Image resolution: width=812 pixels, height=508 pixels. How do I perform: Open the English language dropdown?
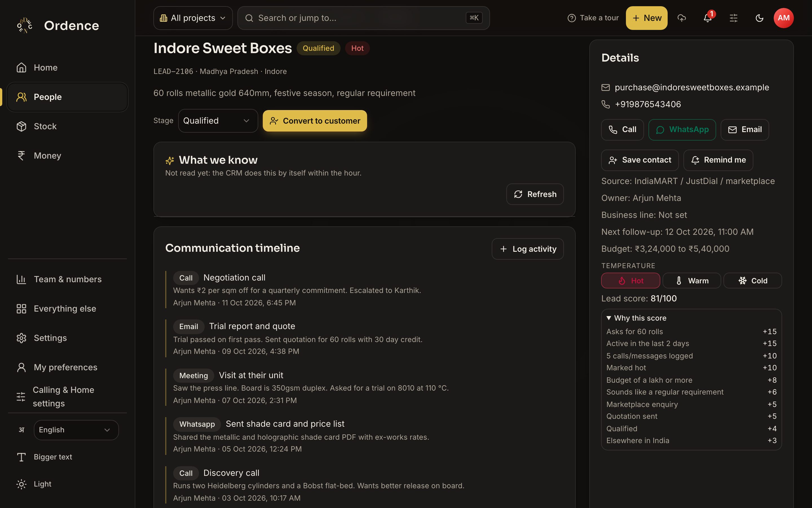(x=76, y=430)
